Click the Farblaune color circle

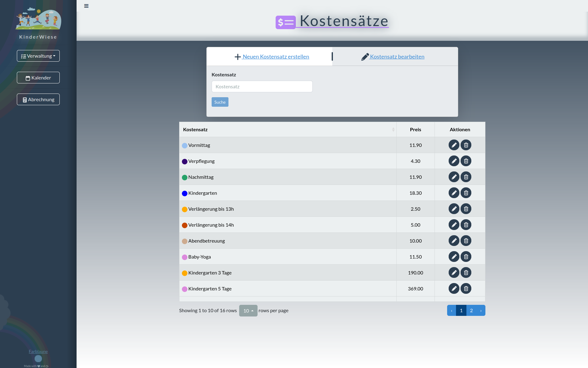(38, 358)
